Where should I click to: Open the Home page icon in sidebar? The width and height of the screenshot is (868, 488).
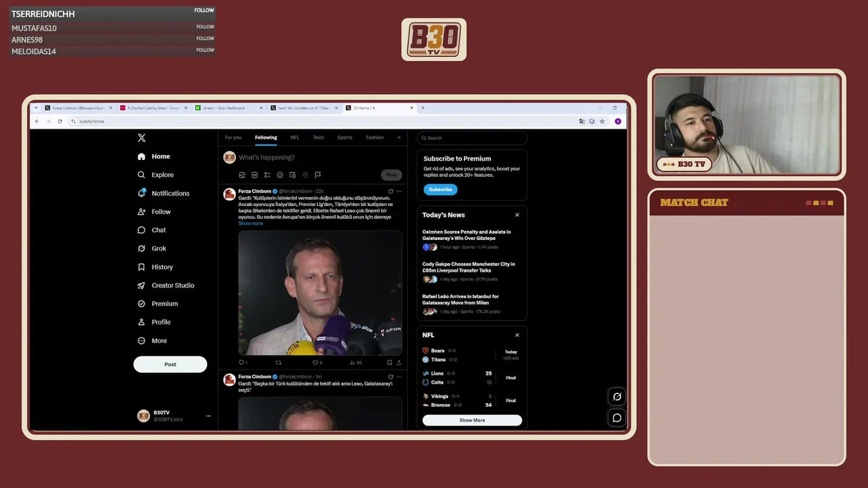[141, 157]
